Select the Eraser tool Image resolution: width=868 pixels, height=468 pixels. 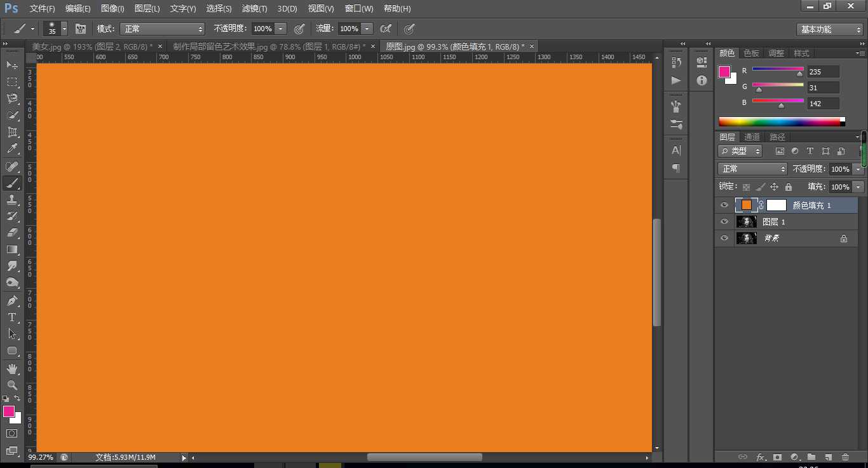(x=12, y=233)
